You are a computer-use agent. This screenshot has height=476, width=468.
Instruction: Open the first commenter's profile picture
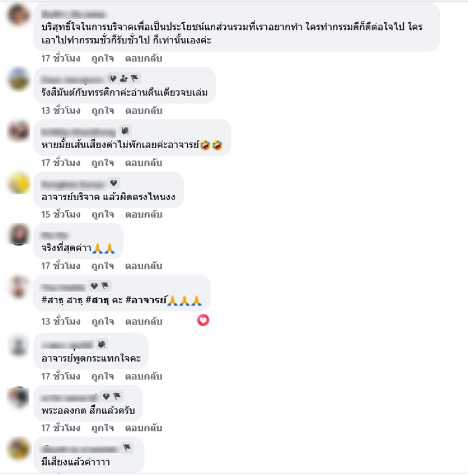(x=18, y=15)
